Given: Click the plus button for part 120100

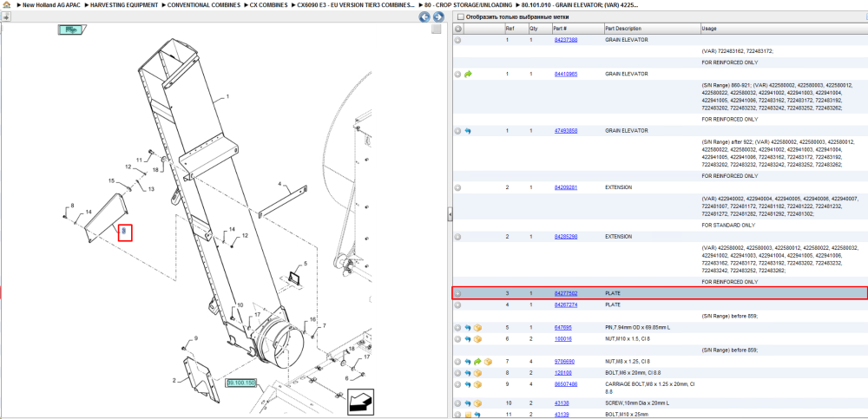Looking at the screenshot, I should 457,373.
